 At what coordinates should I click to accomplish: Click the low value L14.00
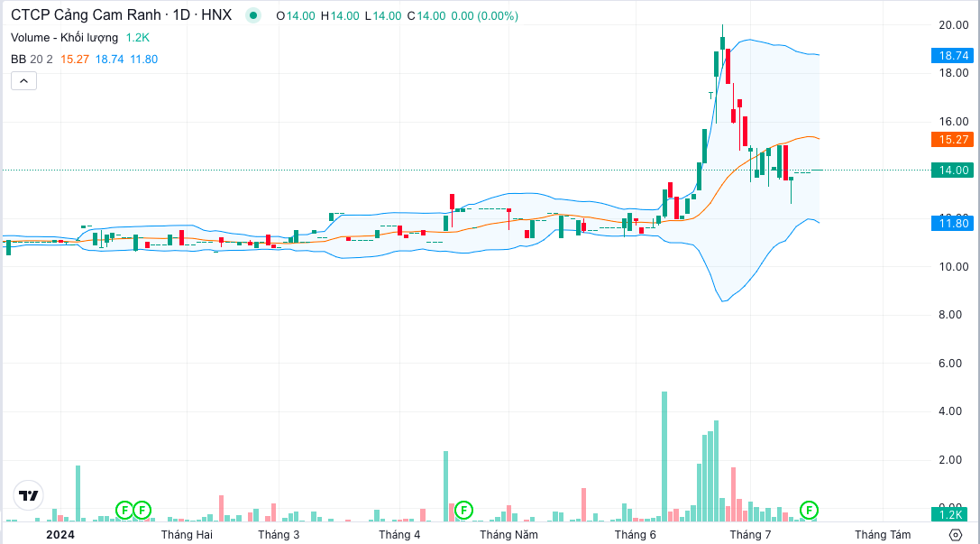383,15
